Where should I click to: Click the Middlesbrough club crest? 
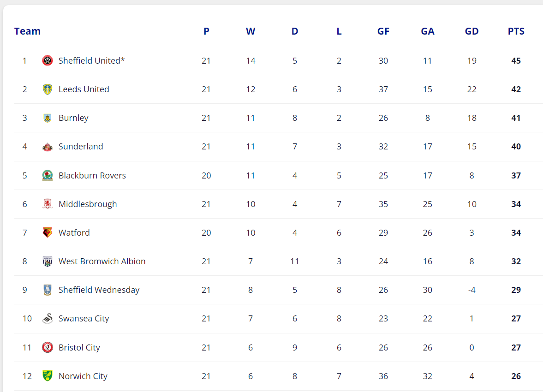pos(48,204)
